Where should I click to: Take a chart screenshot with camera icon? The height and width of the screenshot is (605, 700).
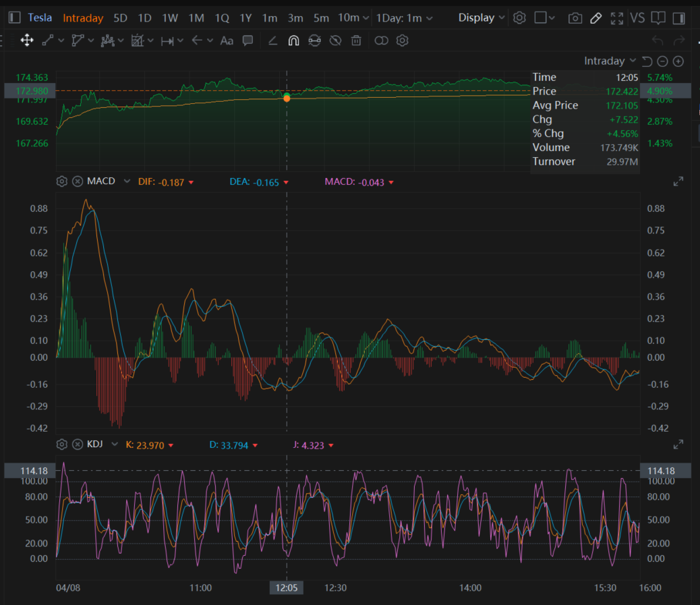[575, 18]
